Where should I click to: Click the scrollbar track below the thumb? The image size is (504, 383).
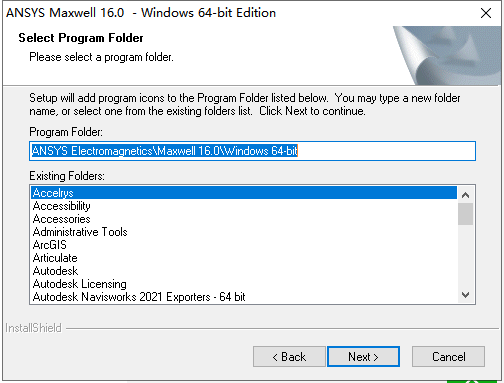click(466, 256)
